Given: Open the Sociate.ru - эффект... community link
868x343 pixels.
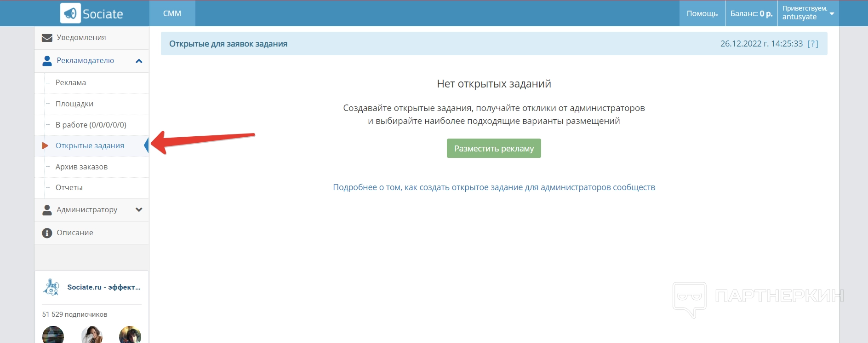Looking at the screenshot, I should (104, 287).
